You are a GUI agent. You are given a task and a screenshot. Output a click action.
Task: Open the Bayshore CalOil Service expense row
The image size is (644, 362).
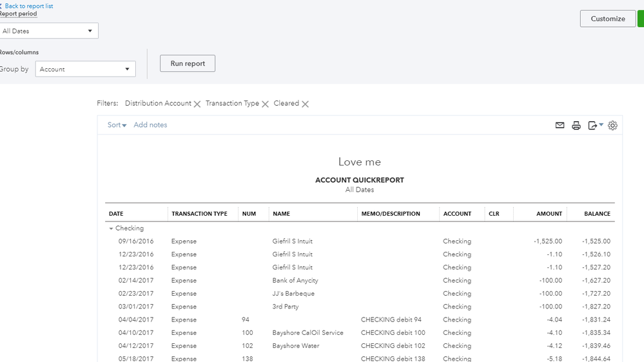click(x=307, y=333)
